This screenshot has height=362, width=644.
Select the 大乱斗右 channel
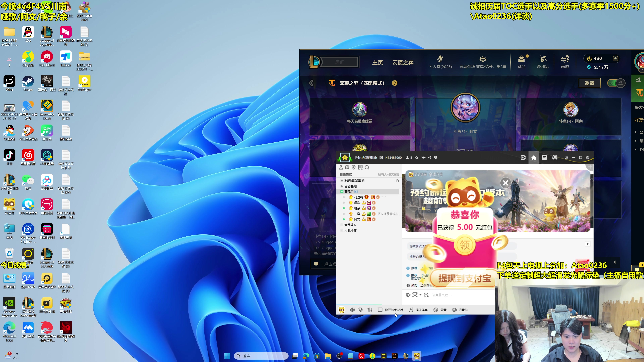351,230
